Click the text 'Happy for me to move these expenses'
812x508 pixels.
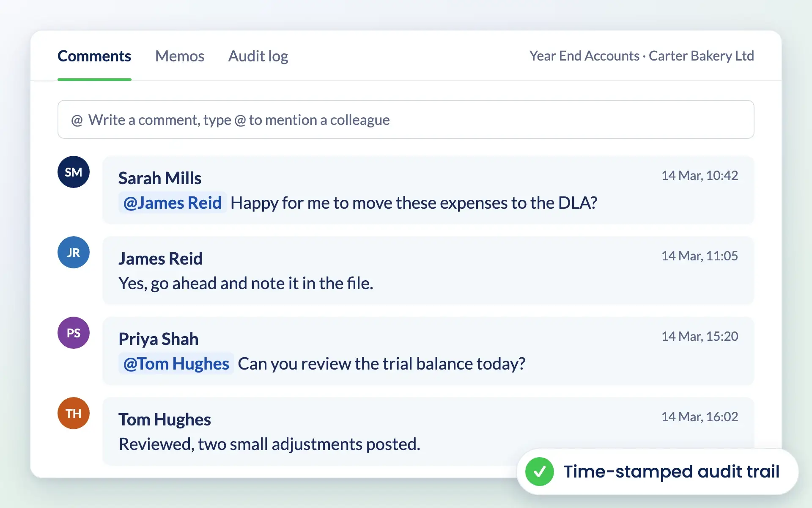[369, 203]
